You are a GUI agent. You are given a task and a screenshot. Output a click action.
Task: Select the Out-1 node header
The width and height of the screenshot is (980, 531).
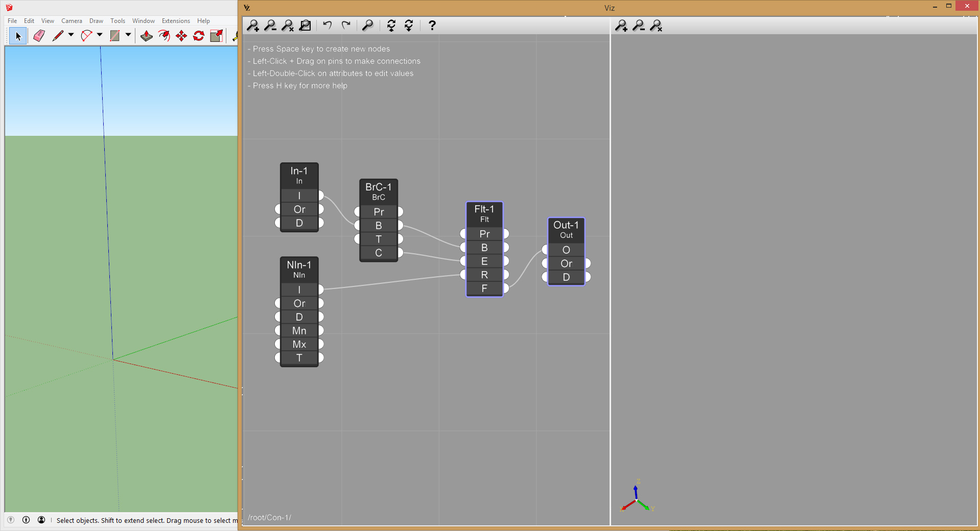click(x=566, y=229)
